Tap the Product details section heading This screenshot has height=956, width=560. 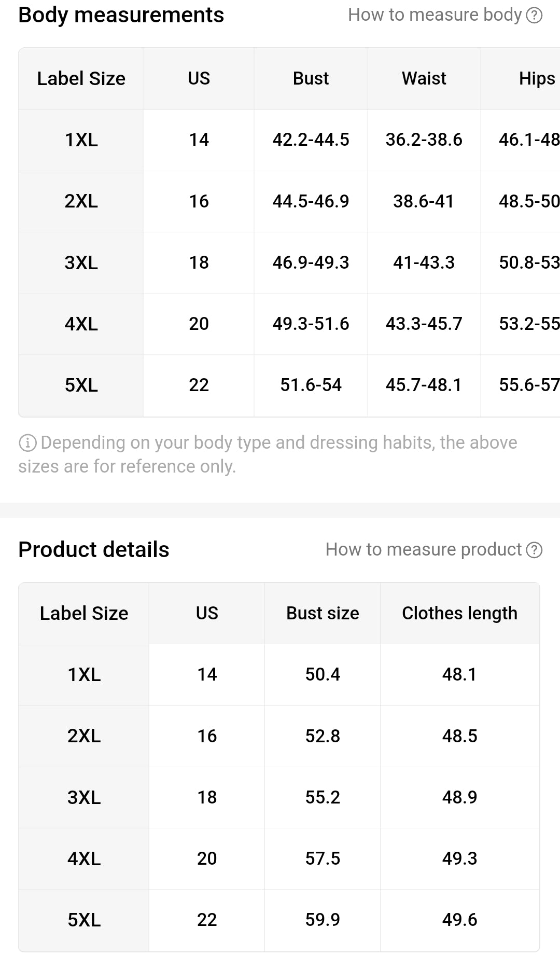click(94, 550)
